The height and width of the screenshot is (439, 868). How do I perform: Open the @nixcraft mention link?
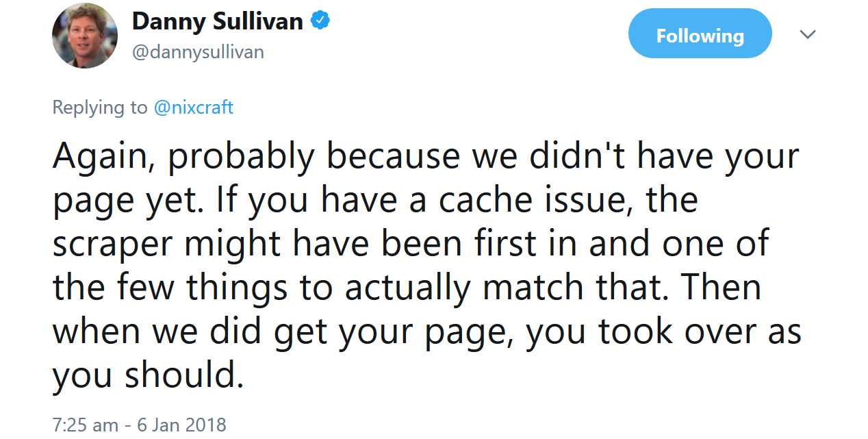[x=194, y=108]
